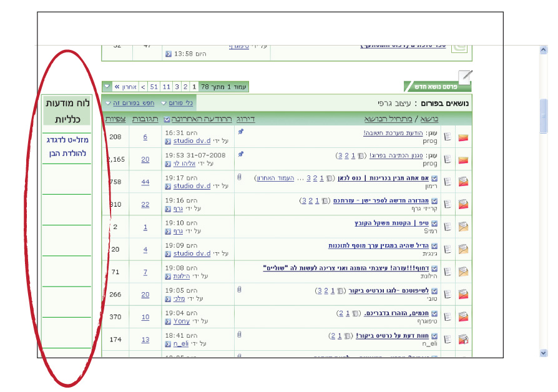Open 'הילונת' last poster profile link

tap(182, 276)
